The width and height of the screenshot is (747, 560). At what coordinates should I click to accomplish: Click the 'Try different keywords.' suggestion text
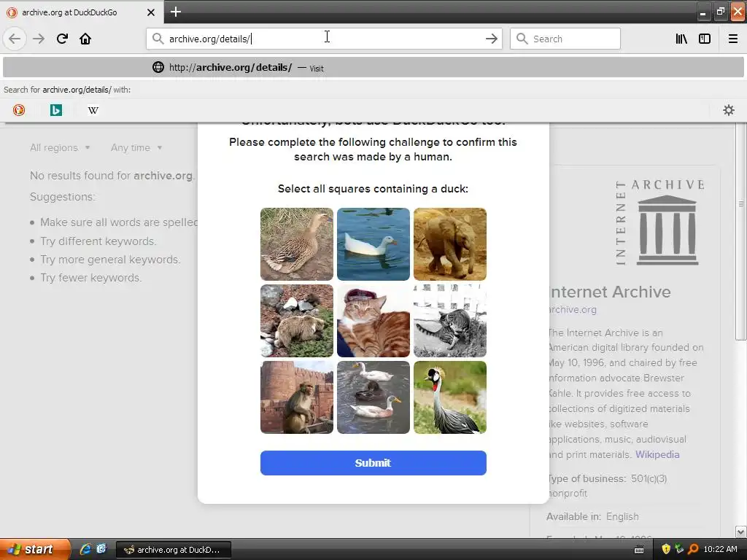tap(98, 241)
